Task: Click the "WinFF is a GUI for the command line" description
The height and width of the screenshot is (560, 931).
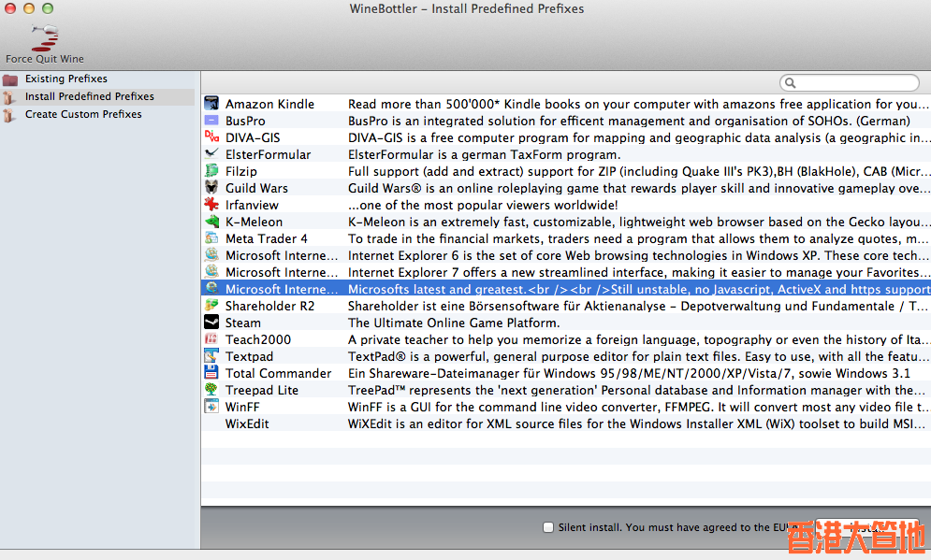Action: [638, 407]
